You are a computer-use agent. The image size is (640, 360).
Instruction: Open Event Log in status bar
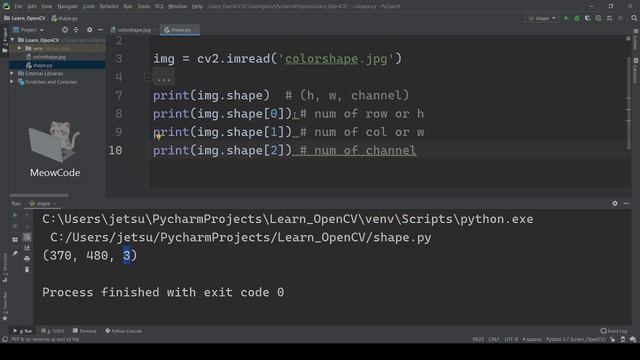(614, 331)
